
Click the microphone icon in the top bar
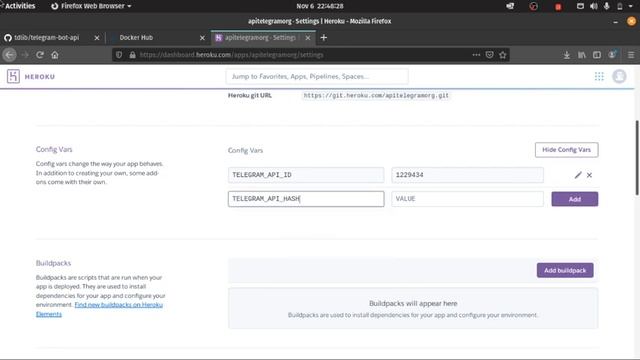tap(607, 6)
